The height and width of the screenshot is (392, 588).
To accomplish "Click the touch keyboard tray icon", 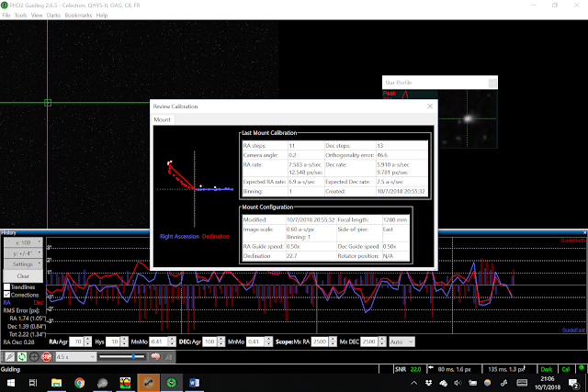I will tap(522, 383).
